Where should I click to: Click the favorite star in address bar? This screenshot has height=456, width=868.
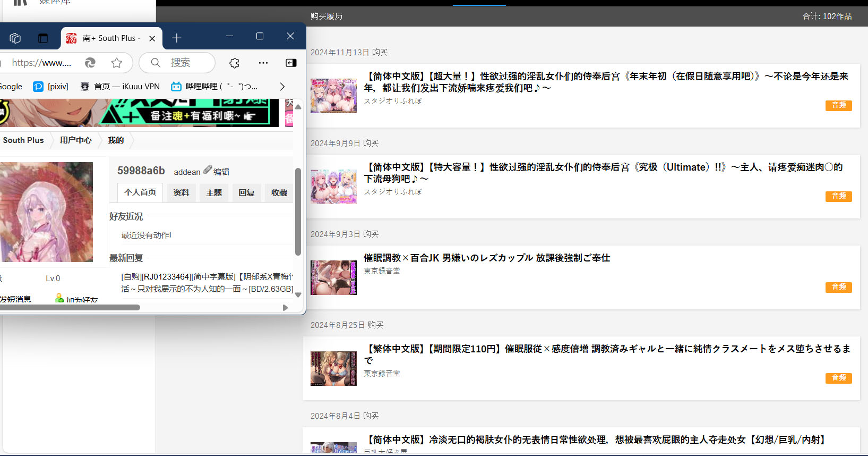[117, 63]
